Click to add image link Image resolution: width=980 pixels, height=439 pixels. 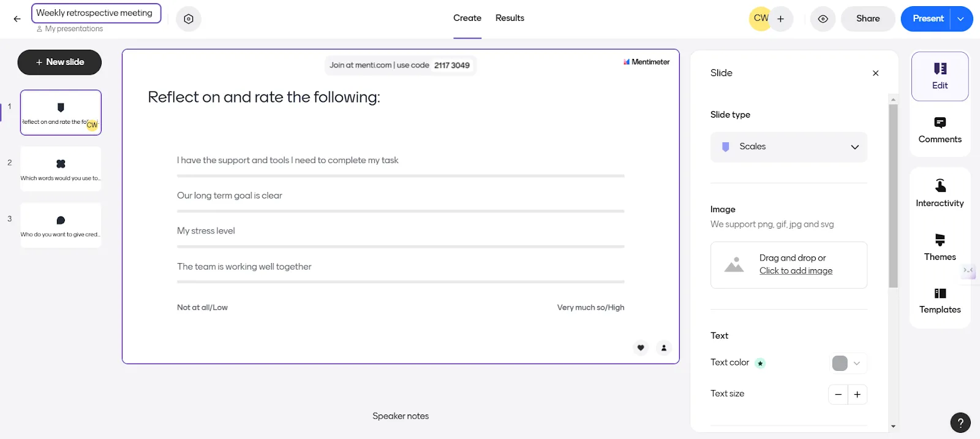click(x=796, y=271)
